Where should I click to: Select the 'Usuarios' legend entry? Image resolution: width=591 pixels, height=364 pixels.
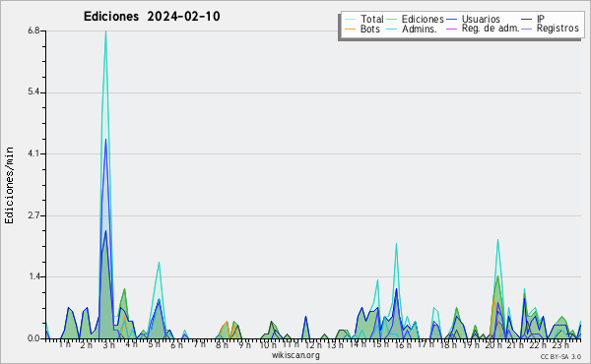481,19
